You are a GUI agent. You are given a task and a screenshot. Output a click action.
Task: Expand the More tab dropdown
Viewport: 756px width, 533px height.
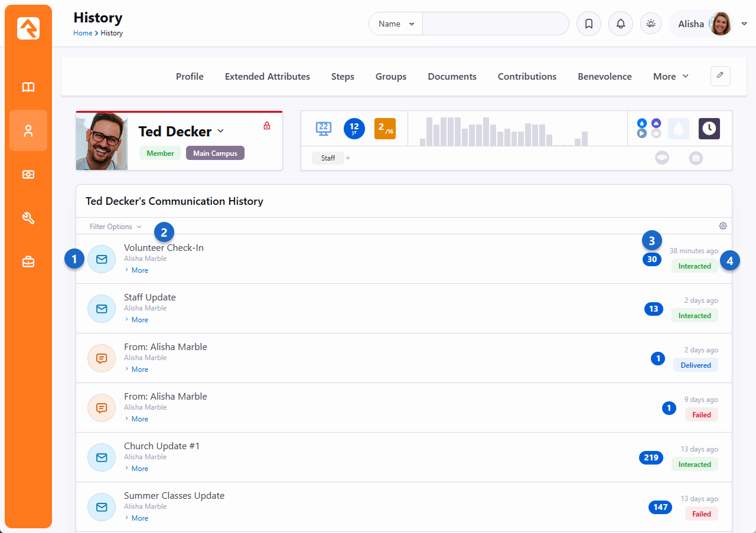(x=670, y=77)
